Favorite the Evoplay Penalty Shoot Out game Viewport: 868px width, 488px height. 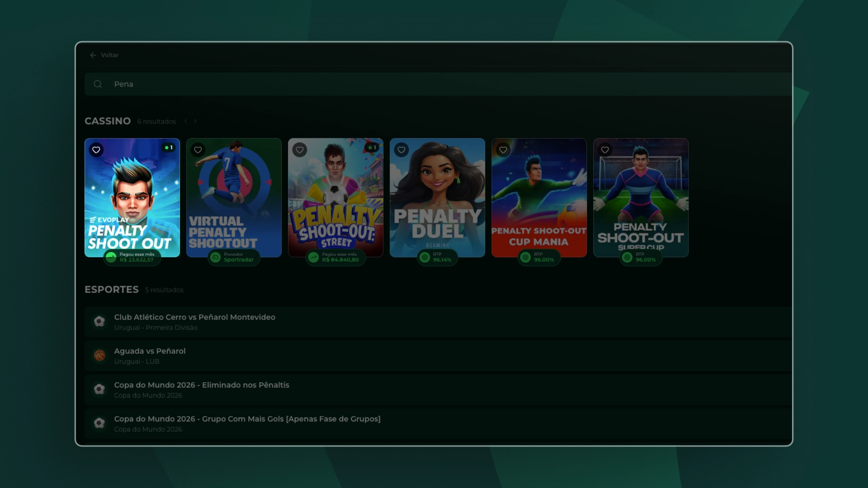(96, 150)
